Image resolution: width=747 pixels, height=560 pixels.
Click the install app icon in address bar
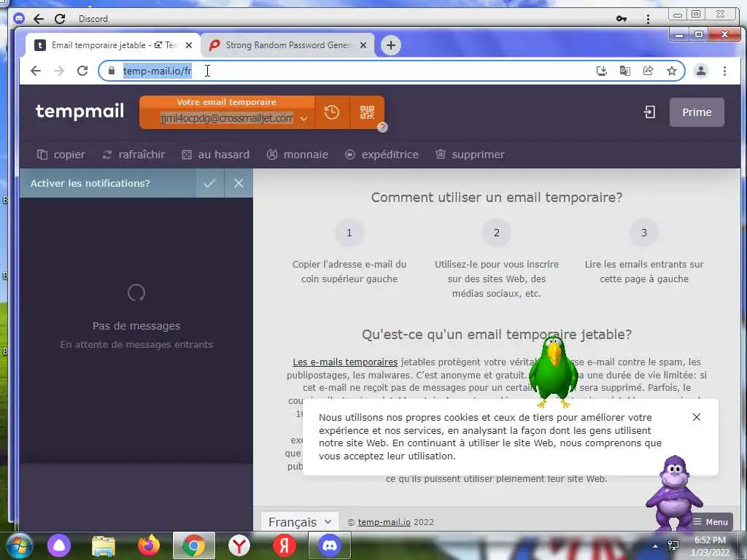[x=602, y=71]
